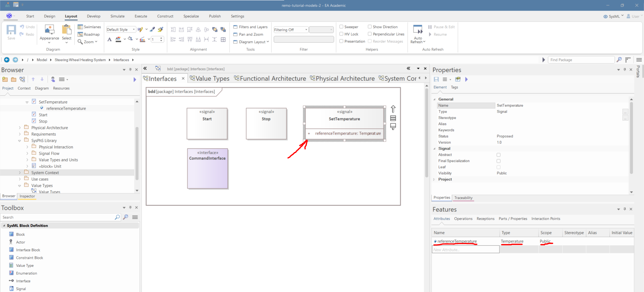Select the Signal item in the Toolbox
The width and height of the screenshot is (644, 292).
[x=21, y=289]
